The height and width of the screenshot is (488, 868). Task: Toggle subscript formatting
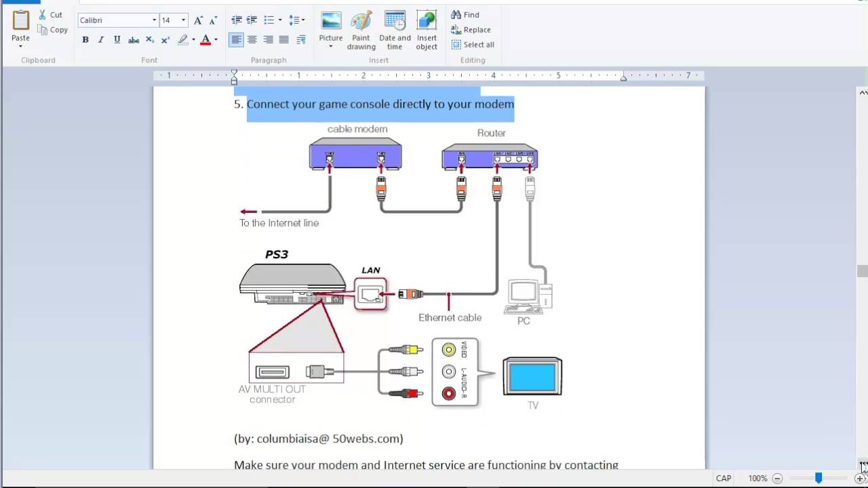click(x=150, y=40)
